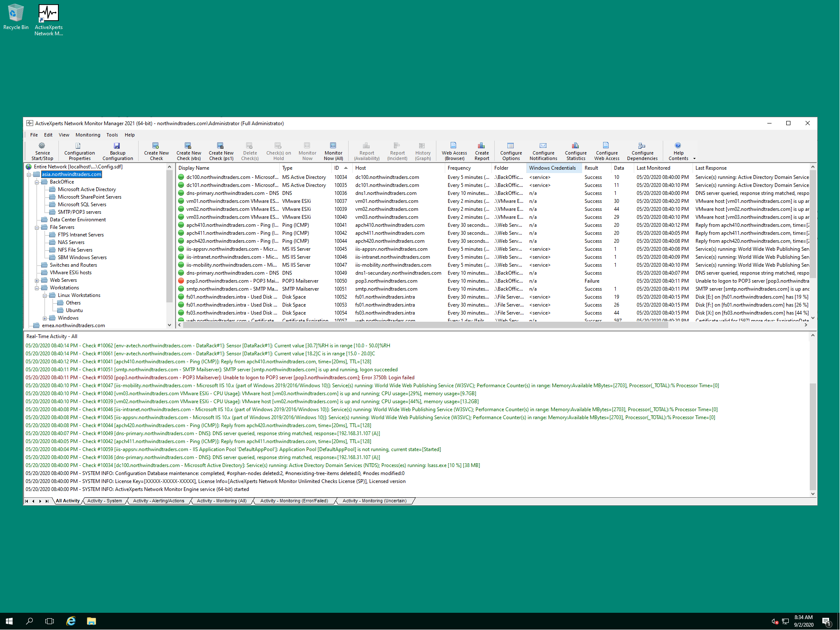Open Report (Incident) from the toolbar
840x630 pixels.
(x=397, y=151)
